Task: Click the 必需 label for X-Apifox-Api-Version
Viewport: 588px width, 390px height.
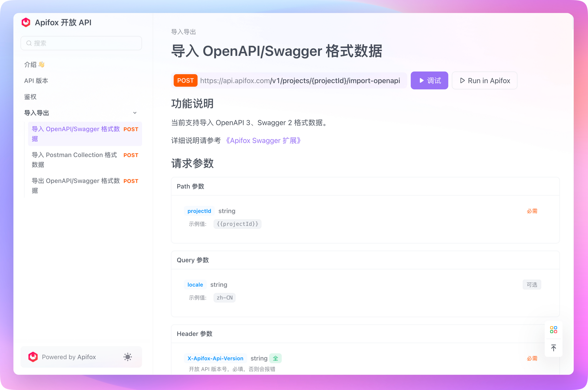Action: 532,359
